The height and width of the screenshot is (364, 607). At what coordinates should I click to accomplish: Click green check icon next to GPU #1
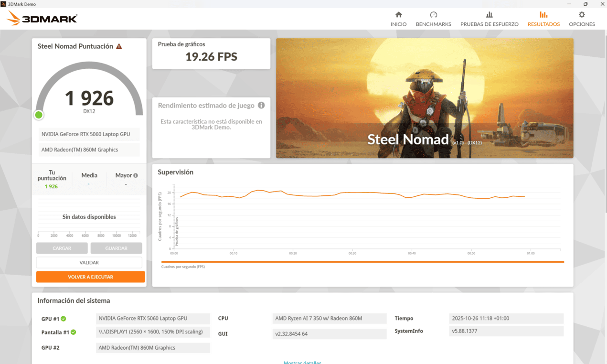[x=64, y=319]
